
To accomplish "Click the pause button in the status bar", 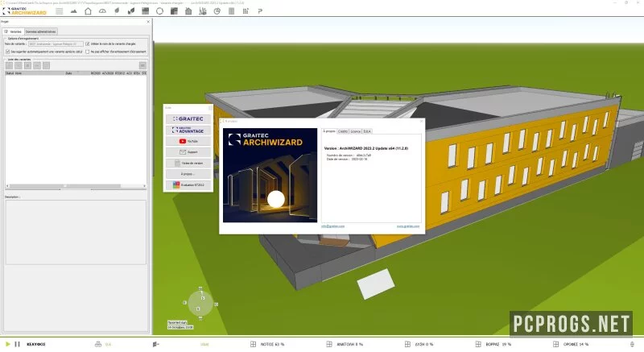I will tap(17, 344).
